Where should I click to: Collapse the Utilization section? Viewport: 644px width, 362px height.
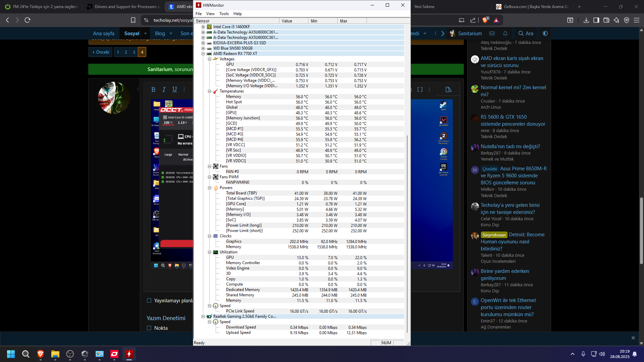coord(209,252)
